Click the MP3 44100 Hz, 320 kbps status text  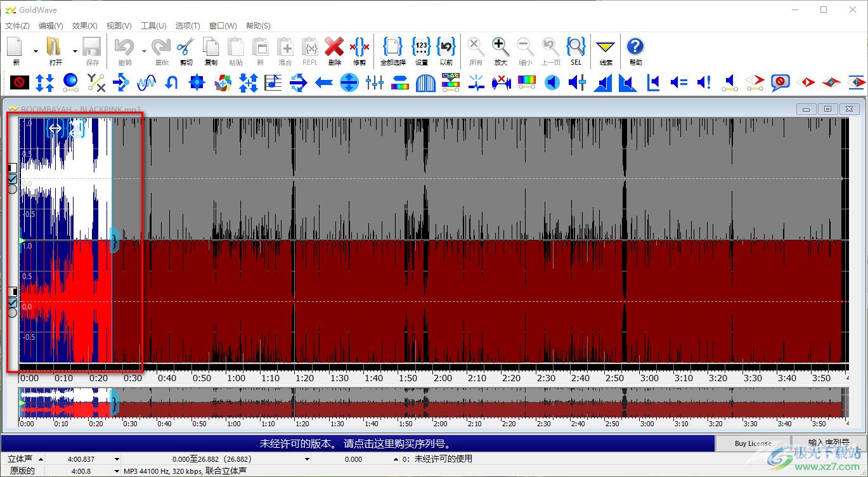pyautogui.click(x=185, y=471)
